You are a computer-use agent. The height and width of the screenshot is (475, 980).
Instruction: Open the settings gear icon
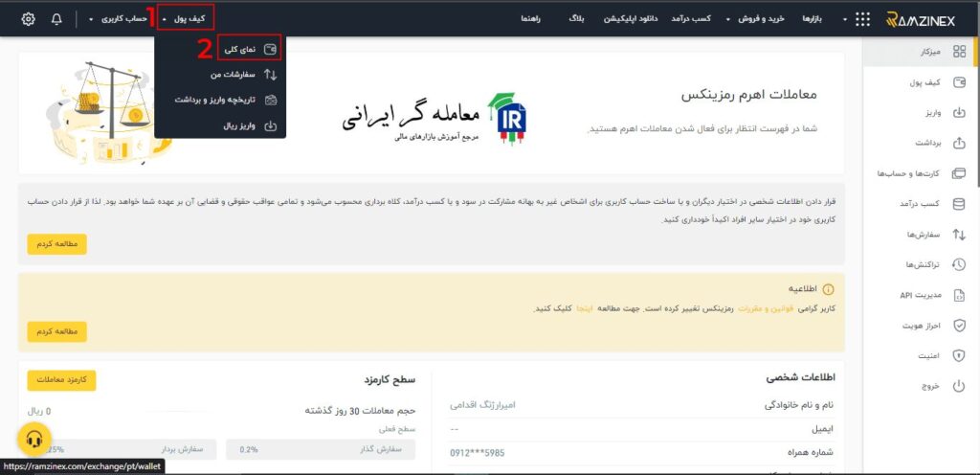pyautogui.click(x=28, y=19)
